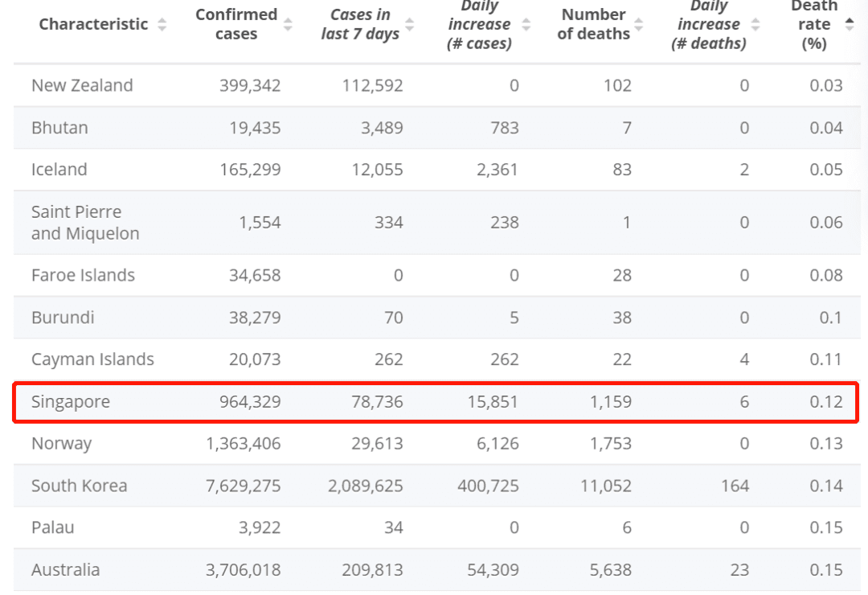This screenshot has height=595, width=868.
Task: Select the Faroe Islands row label
Action: tap(83, 275)
